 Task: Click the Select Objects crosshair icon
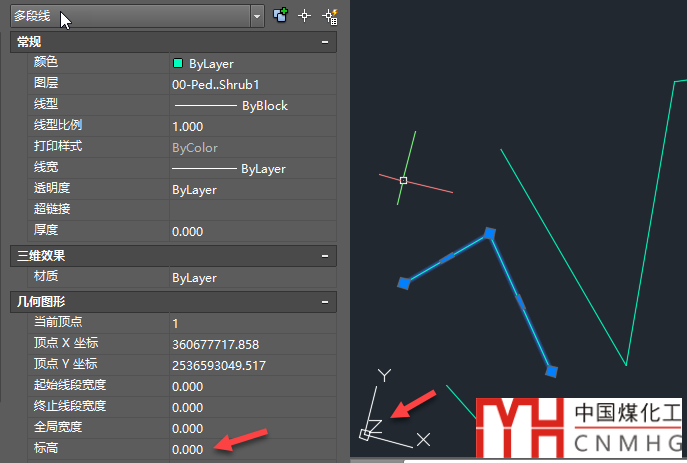(306, 16)
